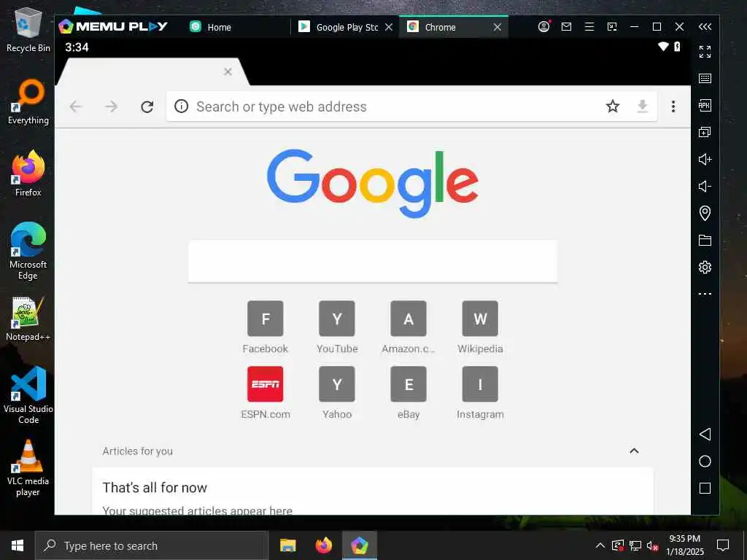Click the MEmu taskbar icon
Viewport: 747px width, 560px height.
[x=360, y=545]
